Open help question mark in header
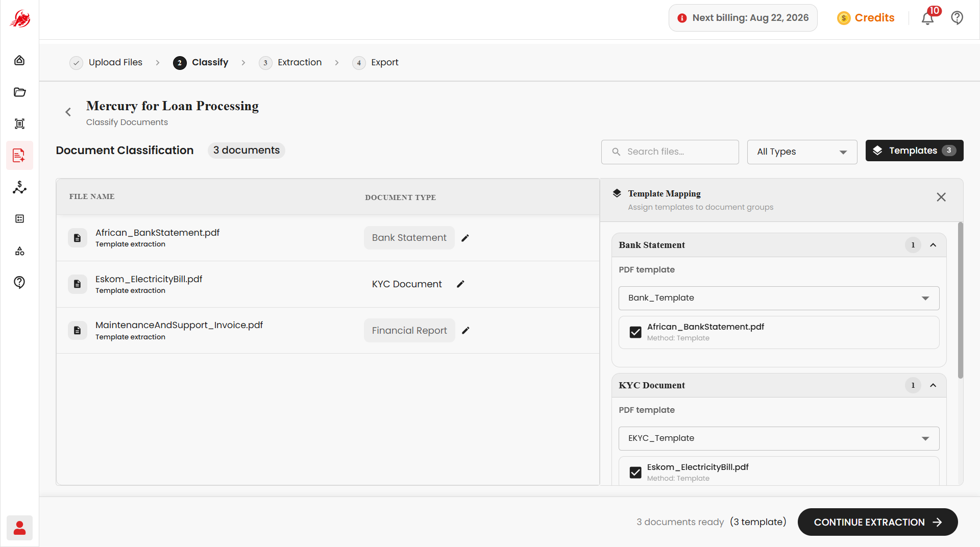This screenshot has height=547, width=980. pyautogui.click(x=957, y=18)
